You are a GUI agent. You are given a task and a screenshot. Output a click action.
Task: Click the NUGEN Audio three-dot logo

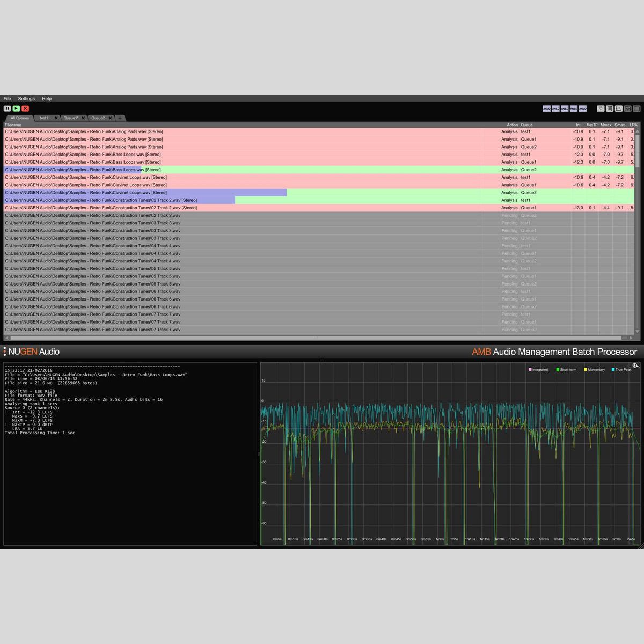pos(5,352)
